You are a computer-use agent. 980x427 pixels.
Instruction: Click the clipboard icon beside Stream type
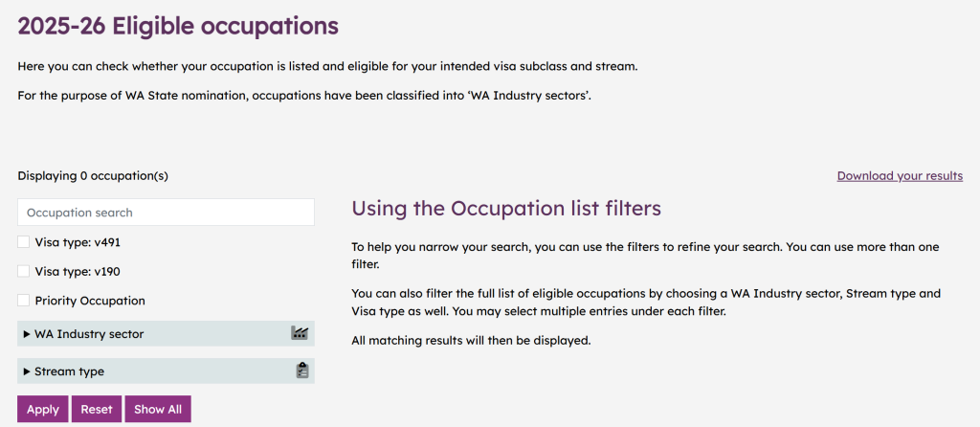[x=302, y=371]
